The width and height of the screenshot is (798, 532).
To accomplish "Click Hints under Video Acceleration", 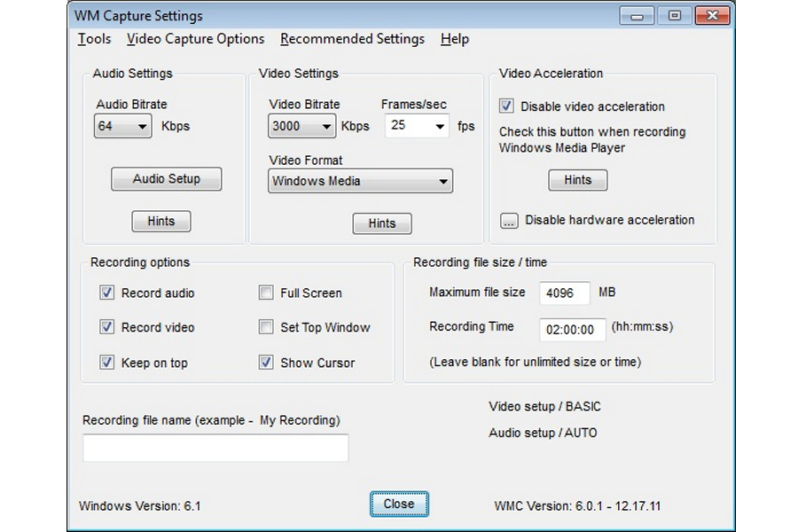I will pos(577,179).
